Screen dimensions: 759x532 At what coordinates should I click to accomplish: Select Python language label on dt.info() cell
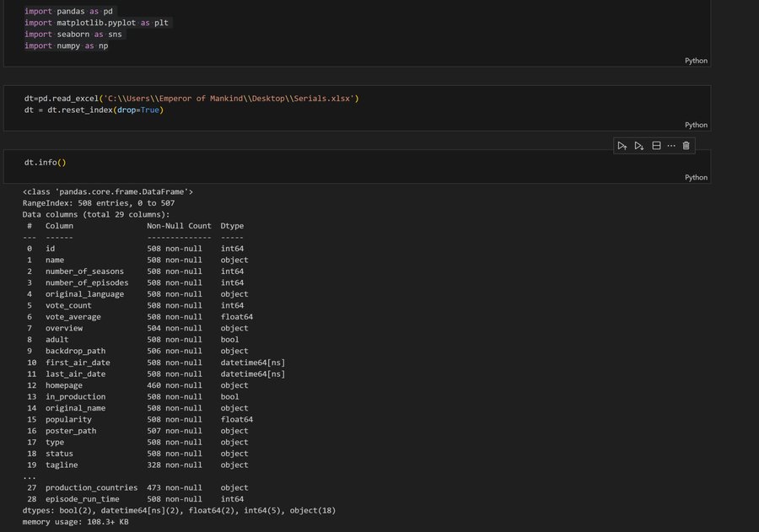coord(696,177)
